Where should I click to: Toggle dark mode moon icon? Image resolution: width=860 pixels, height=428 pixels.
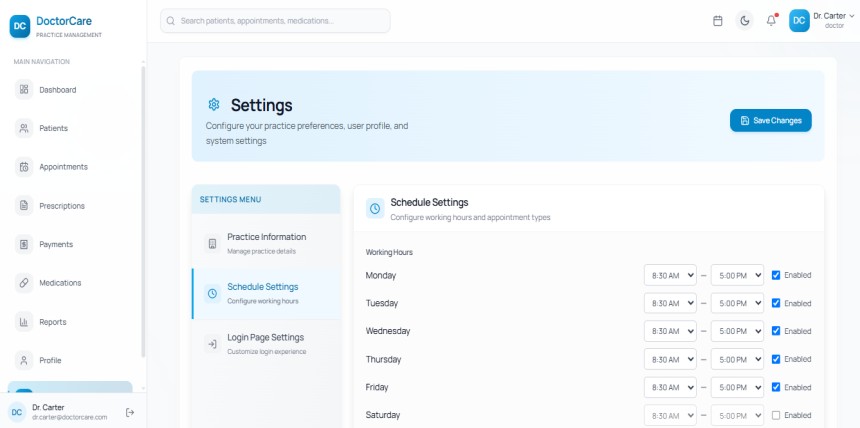744,21
